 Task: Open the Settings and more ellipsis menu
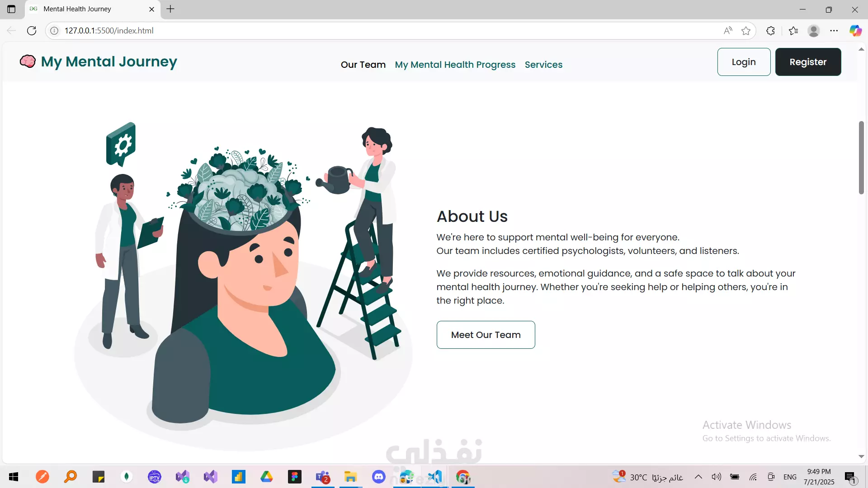pos(834,31)
